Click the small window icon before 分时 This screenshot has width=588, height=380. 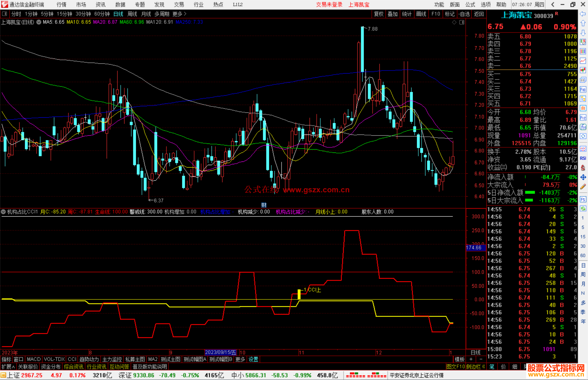click(5, 14)
